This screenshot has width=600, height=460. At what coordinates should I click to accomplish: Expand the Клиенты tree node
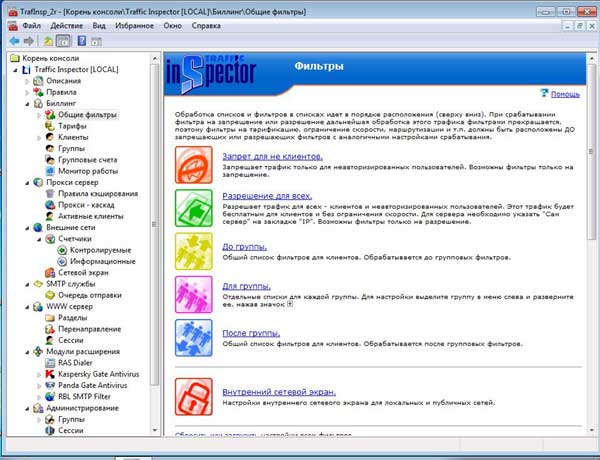coord(39,137)
